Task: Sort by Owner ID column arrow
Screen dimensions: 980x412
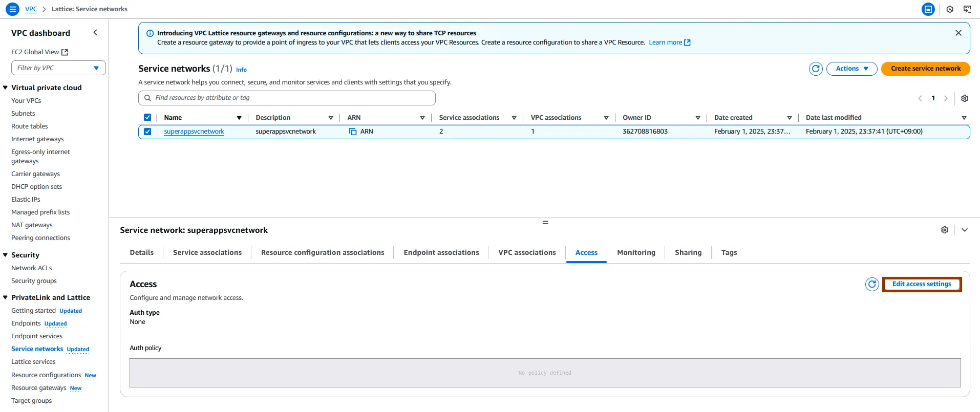Action: tap(698, 118)
